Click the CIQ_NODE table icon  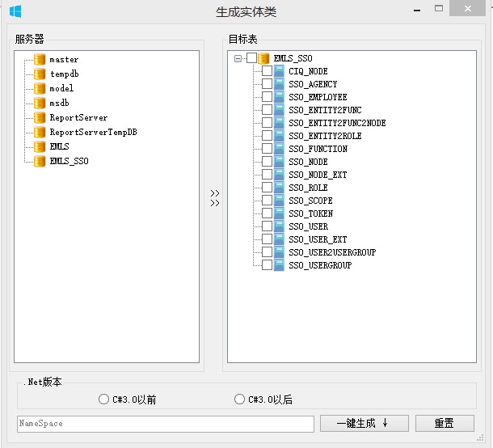pos(279,71)
